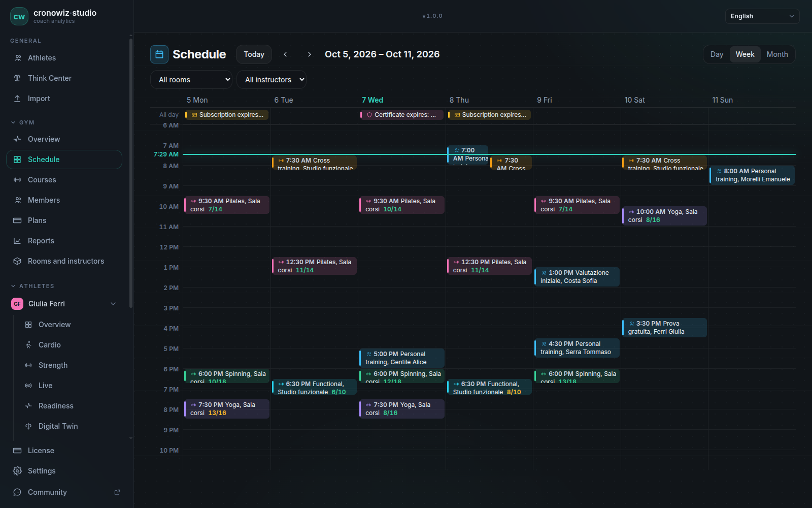Image resolution: width=812 pixels, height=508 pixels.
Task: Jump to Today
Action: pos(254,54)
